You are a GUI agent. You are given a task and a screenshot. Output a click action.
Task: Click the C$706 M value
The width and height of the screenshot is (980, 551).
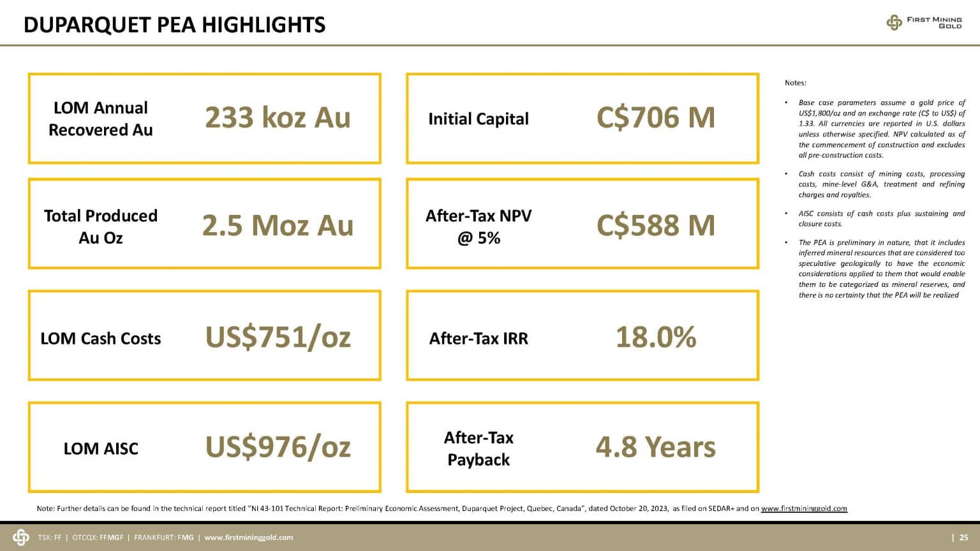(x=655, y=118)
